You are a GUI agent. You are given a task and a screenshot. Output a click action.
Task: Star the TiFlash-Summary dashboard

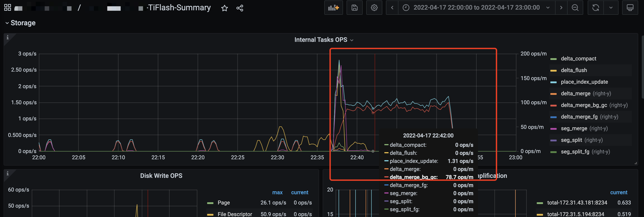[x=224, y=8]
